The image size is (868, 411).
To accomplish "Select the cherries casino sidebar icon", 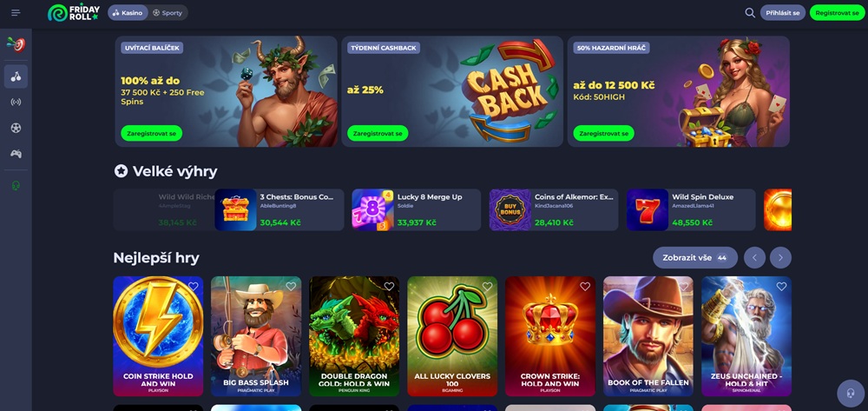I will pos(16,76).
